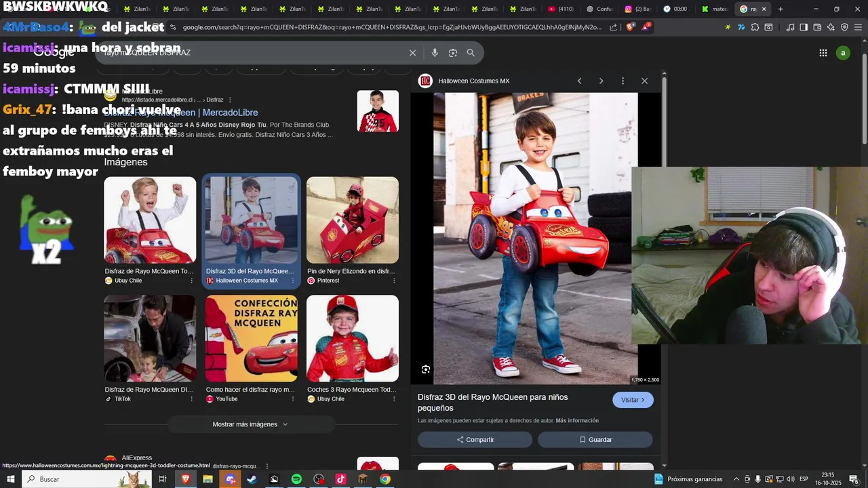This screenshot has width=868, height=488.
Task: Open MercadoLibre result options menu
Action: [x=230, y=100]
